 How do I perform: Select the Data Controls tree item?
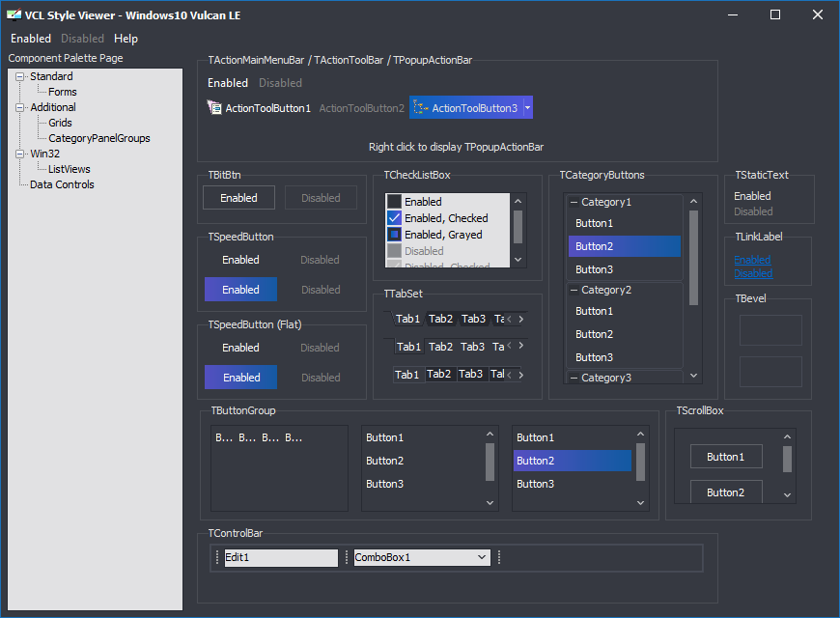pyautogui.click(x=62, y=185)
